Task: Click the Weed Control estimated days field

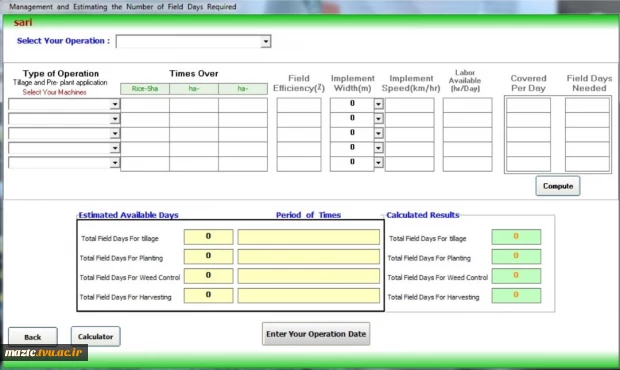Action: pos(208,276)
